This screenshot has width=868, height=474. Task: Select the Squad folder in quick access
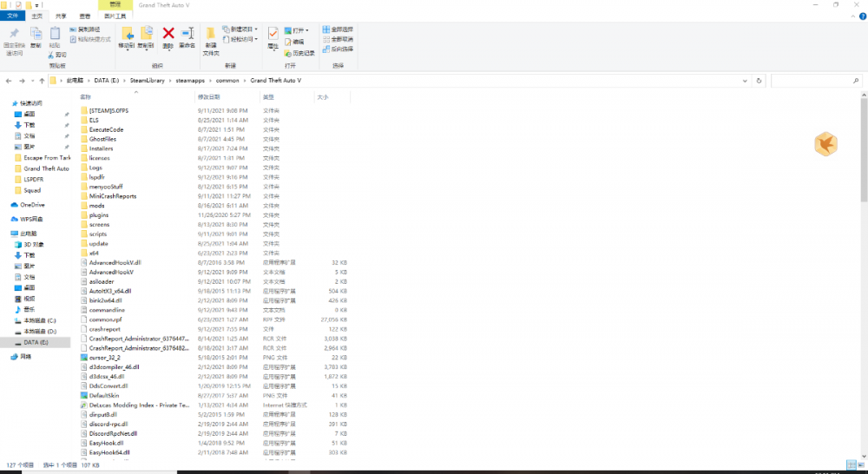pos(32,190)
